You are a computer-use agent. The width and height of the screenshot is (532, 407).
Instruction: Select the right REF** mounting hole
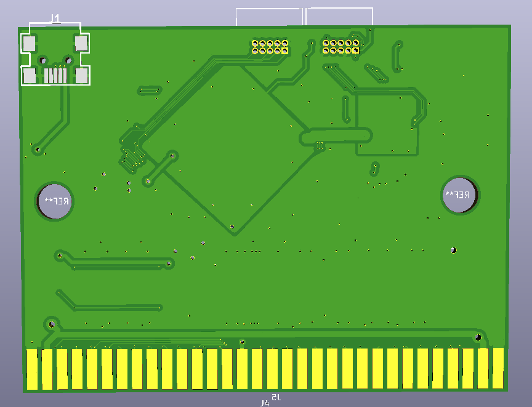[460, 195]
